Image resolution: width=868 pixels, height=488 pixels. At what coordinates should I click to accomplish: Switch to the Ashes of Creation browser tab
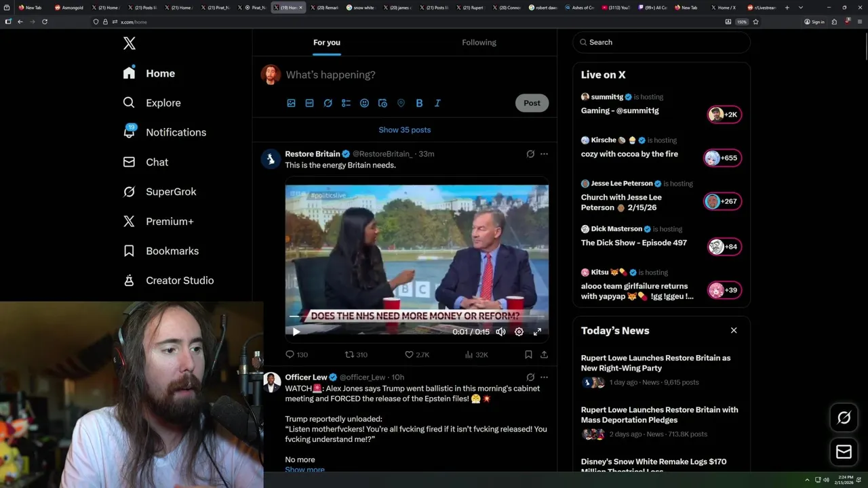580,7
